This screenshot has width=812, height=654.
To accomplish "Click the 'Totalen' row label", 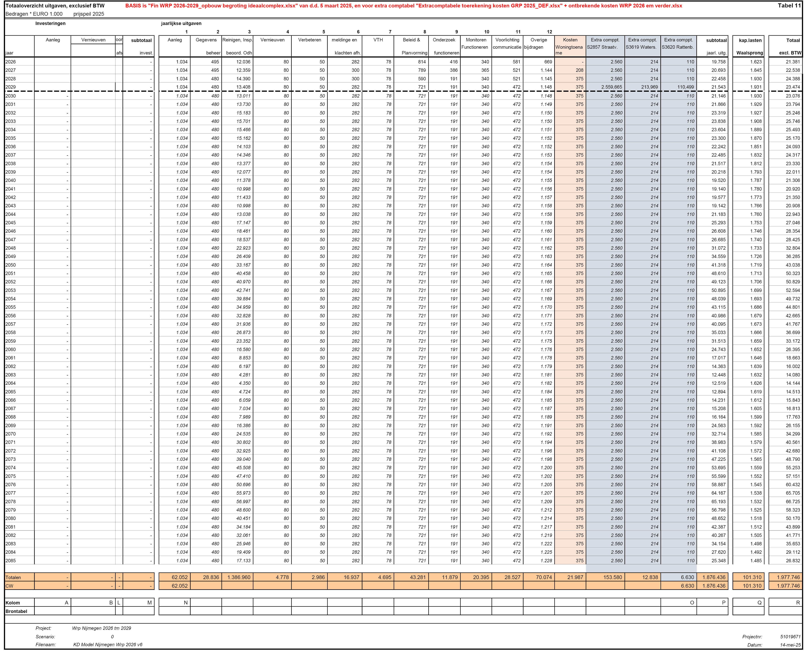I will click(x=14, y=577).
